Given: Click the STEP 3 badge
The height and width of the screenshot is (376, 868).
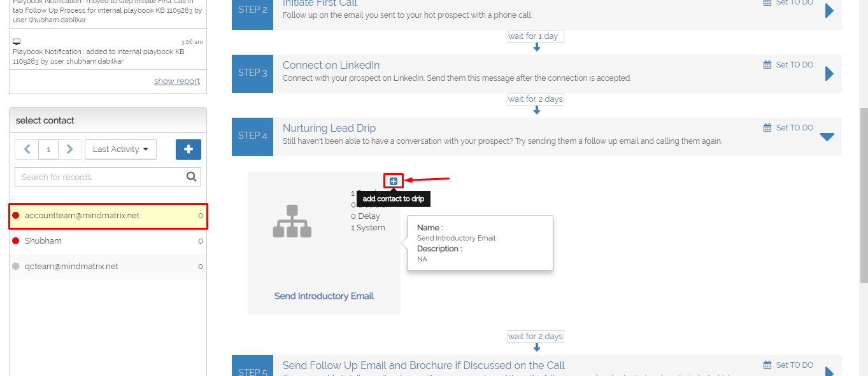Looking at the screenshot, I should (253, 73).
